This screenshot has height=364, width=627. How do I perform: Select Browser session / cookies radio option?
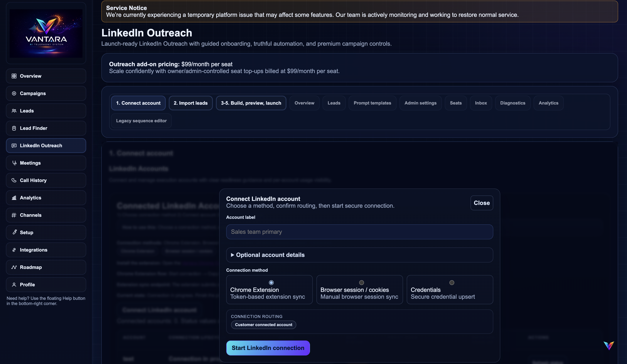[x=361, y=283]
